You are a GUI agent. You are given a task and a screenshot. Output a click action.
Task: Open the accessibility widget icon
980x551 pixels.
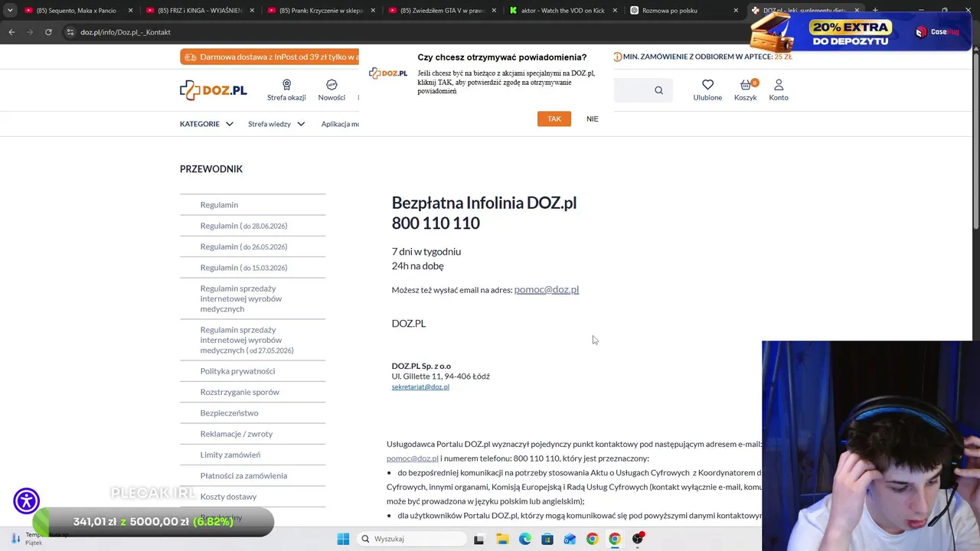27,501
